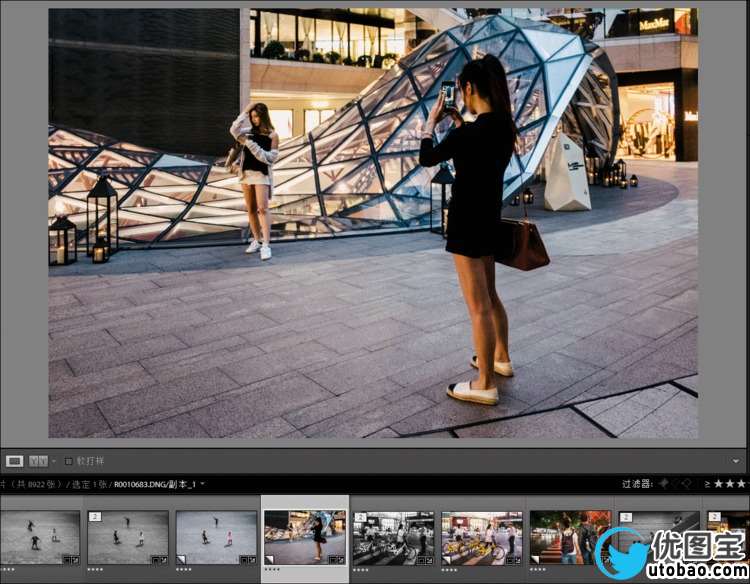Click develop adjustments badge on yellow bicycles thumbnail

tap(518, 560)
